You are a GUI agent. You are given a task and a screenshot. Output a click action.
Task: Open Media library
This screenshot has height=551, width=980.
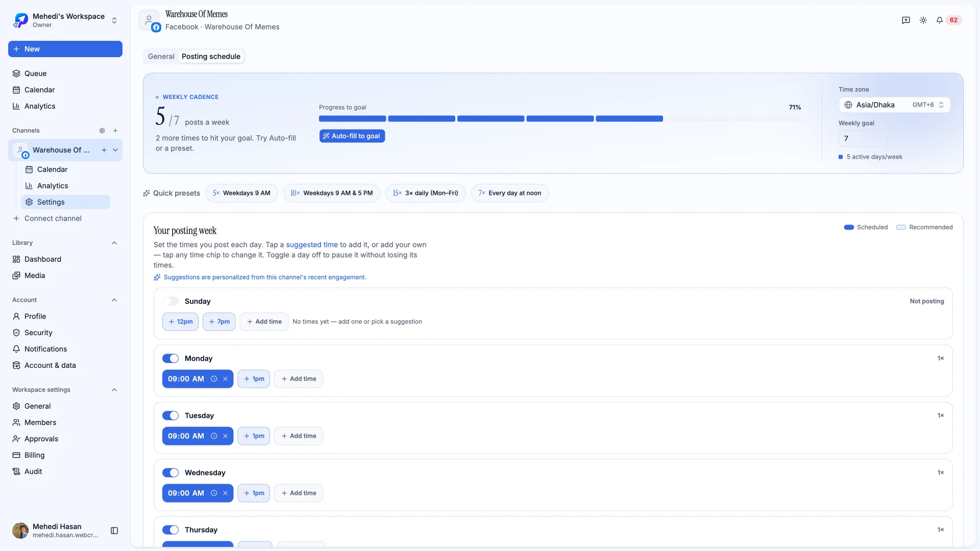(65, 275)
